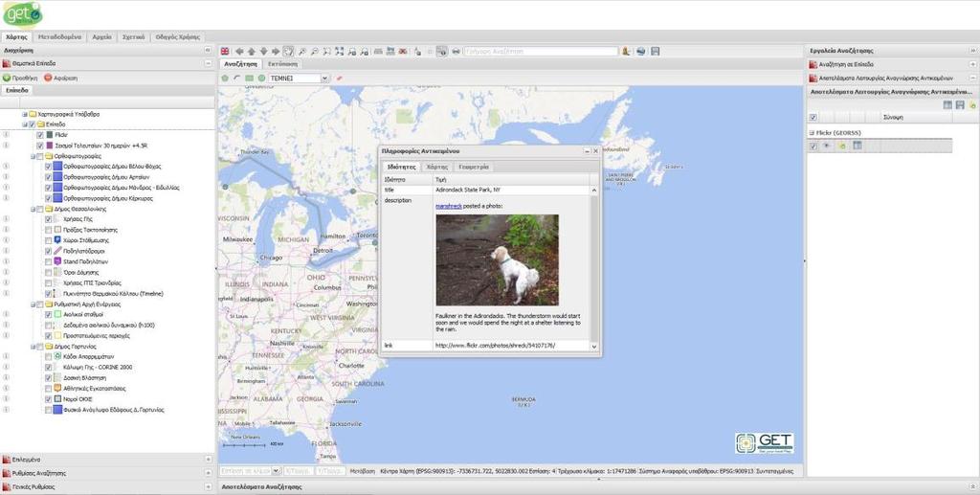Collapse the Γενικές Ρυθμίσεις panel
Screen dimensions: 980x495
click(x=208, y=486)
